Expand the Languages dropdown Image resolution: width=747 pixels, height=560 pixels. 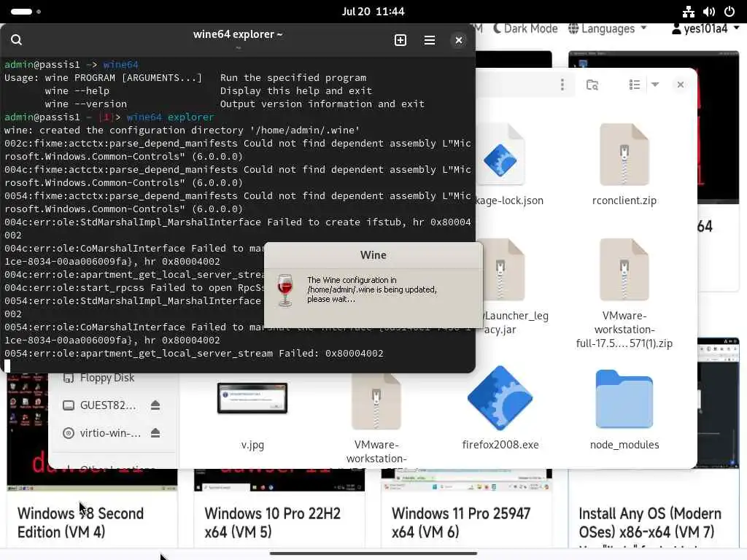coord(608,28)
